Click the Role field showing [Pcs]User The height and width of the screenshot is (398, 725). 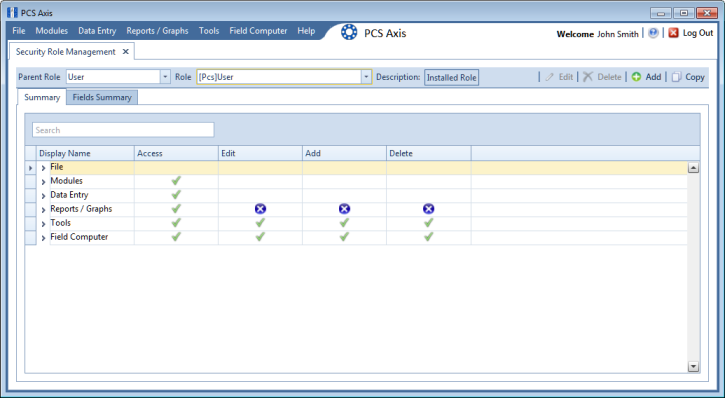(279, 77)
